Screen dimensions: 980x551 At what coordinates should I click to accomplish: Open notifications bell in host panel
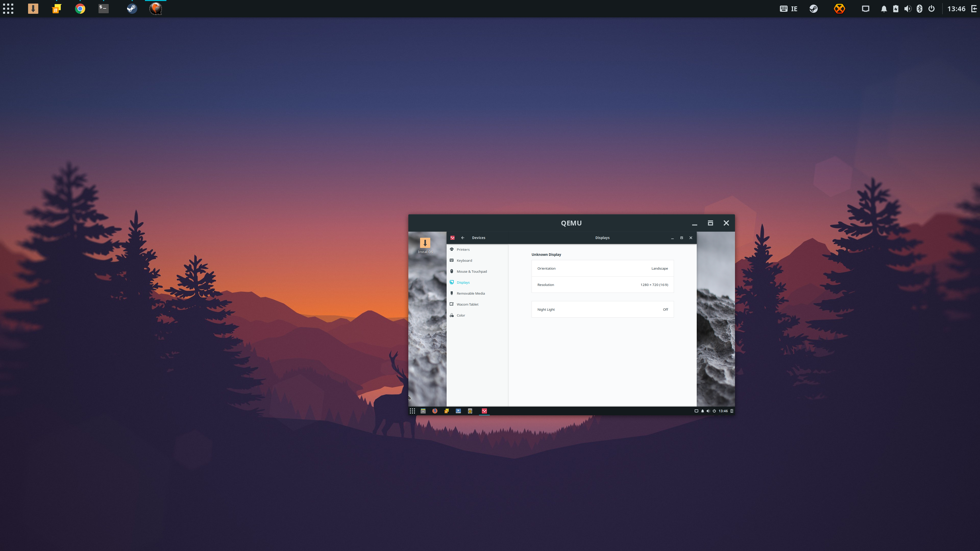click(x=884, y=9)
